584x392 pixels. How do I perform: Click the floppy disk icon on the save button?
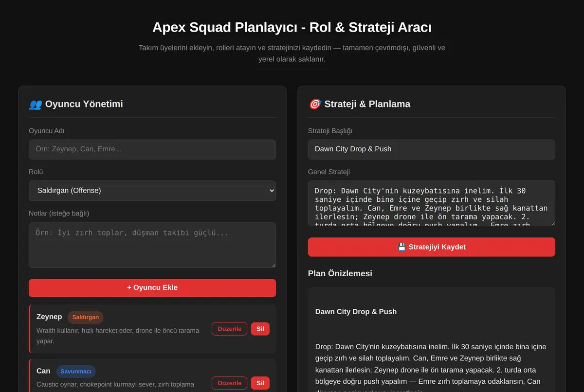coord(402,247)
